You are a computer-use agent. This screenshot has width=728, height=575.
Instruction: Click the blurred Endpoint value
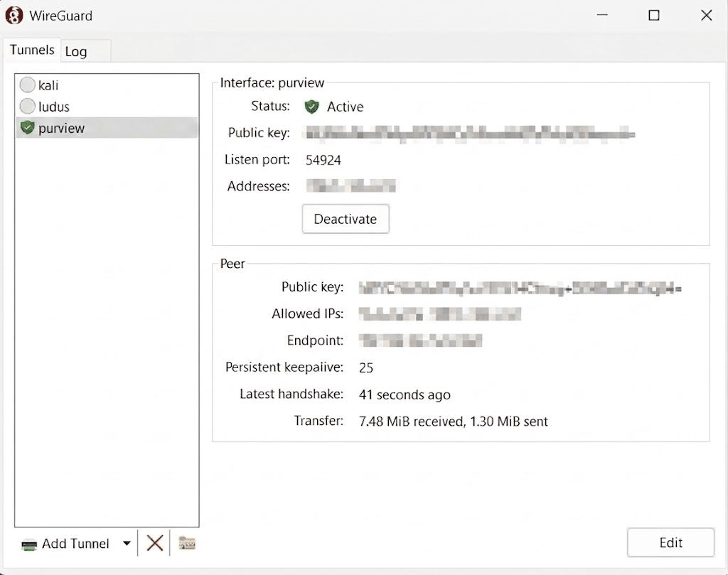420,340
